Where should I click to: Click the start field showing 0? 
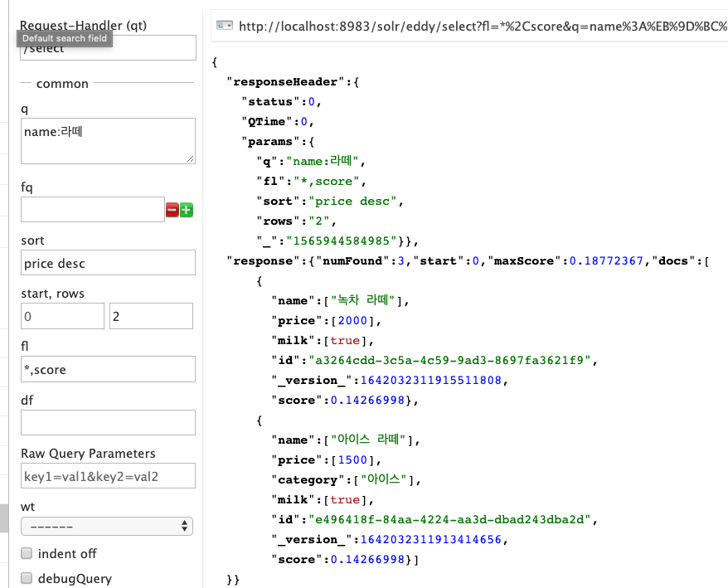pos(63,316)
